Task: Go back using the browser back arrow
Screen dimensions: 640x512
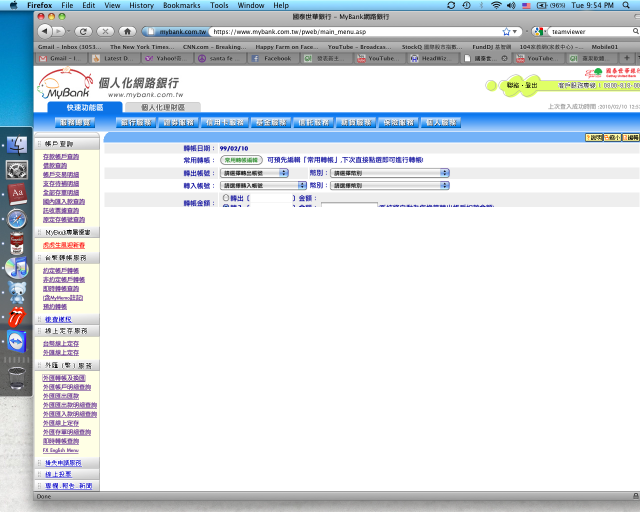Action: tap(44, 31)
